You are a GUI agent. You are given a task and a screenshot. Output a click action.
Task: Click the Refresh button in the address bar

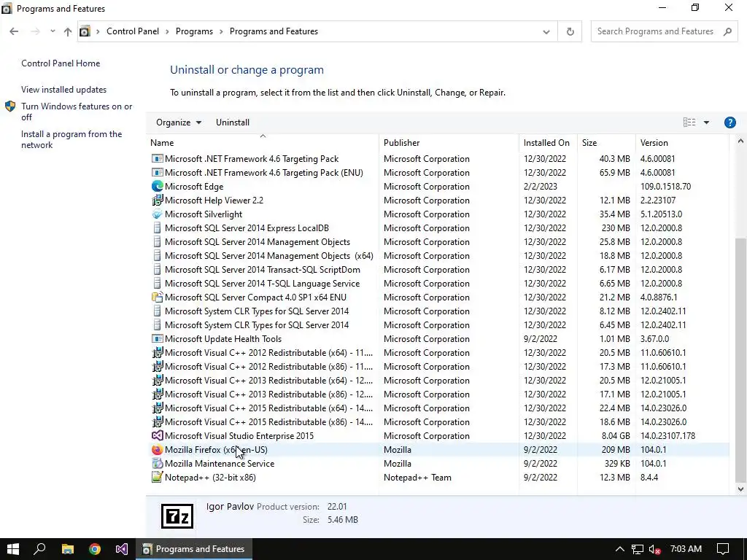pyautogui.click(x=570, y=31)
